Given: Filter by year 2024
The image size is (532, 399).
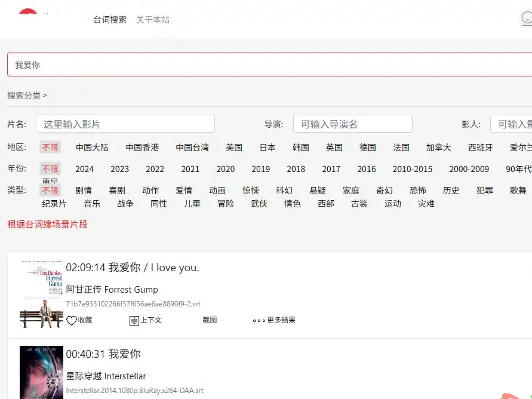Looking at the screenshot, I should (84, 169).
